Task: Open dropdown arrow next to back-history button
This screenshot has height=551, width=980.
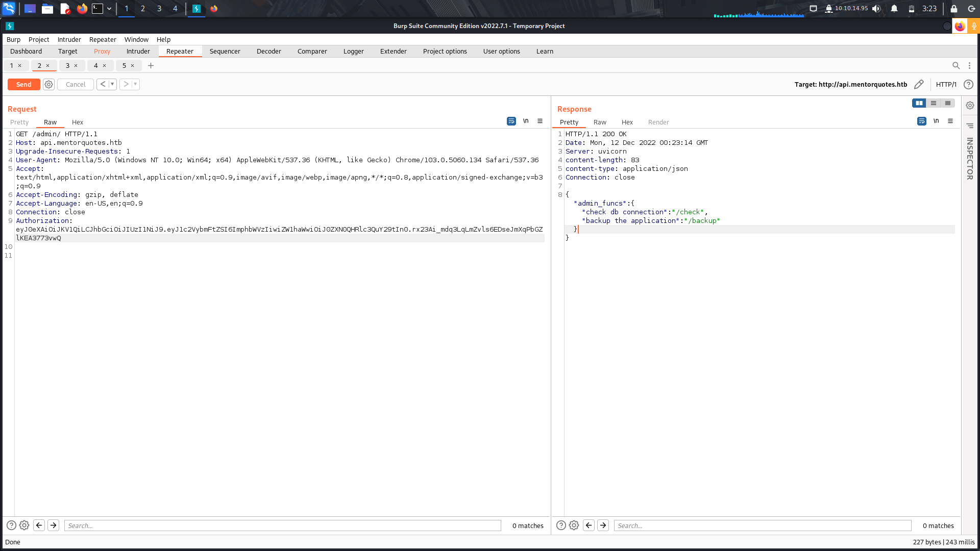Action: point(112,84)
